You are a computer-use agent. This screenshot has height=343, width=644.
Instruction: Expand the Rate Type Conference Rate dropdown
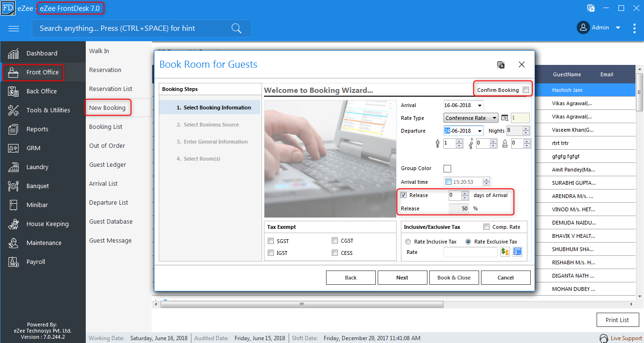pyautogui.click(x=495, y=118)
